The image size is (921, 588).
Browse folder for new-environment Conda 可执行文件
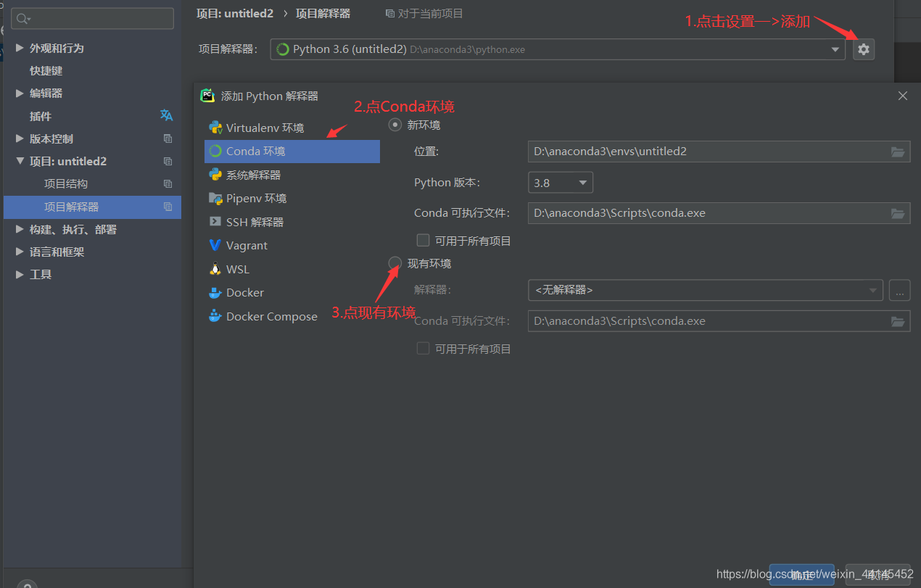pyautogui.click(x=898, y=213)
